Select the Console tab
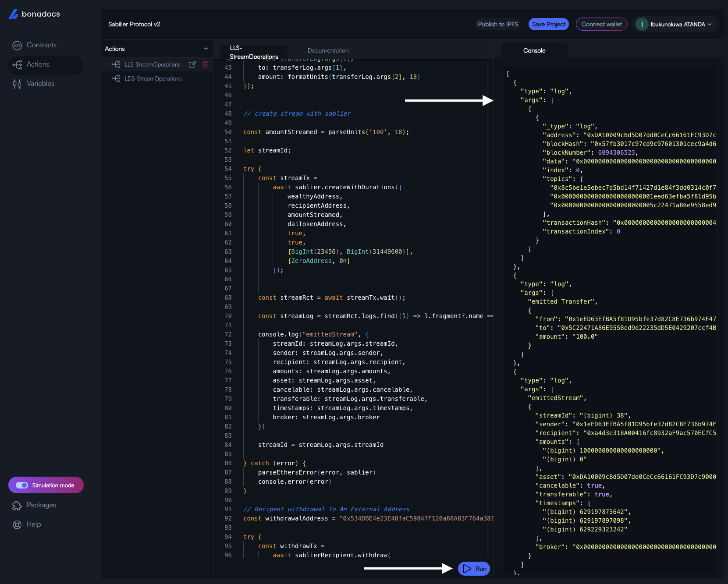The height and width of the screenshot is (584, 728). 534,50
